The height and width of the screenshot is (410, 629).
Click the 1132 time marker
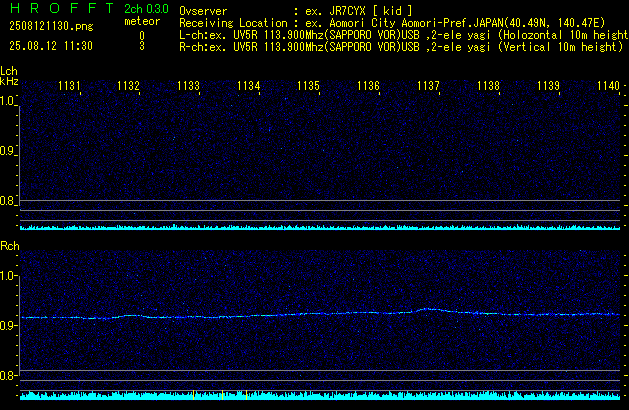tap(128, 86)
